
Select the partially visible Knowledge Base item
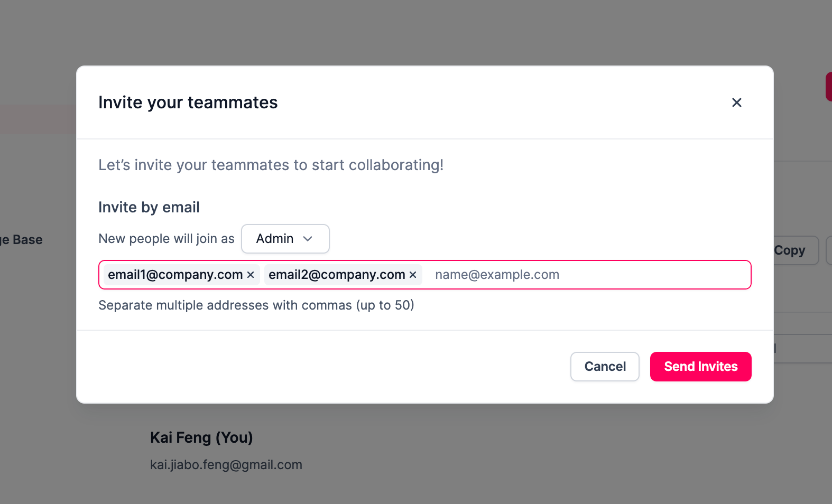[x=21, y=240]
